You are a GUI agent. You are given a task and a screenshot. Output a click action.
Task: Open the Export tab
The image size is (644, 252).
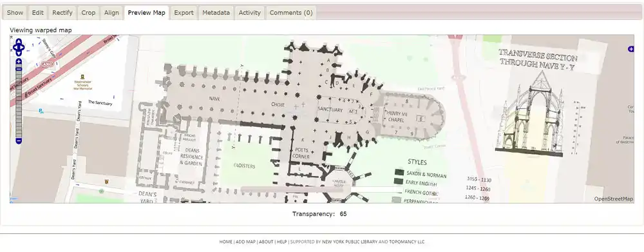point(184,13)
